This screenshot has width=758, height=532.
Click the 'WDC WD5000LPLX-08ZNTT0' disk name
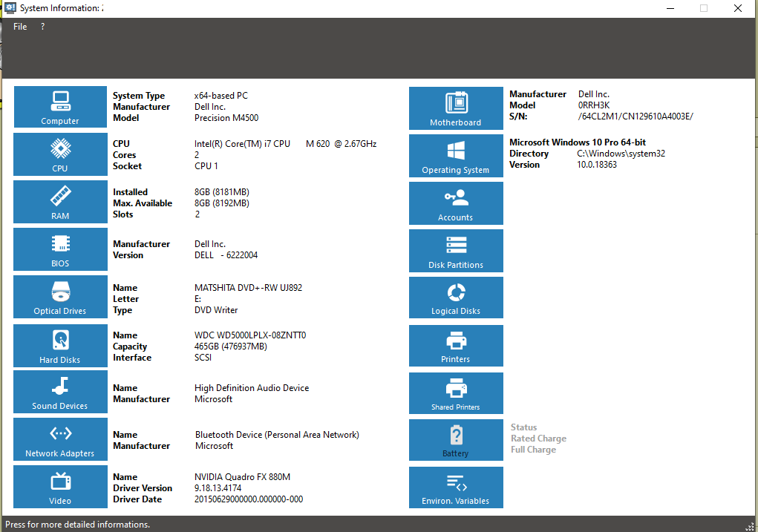250,335
